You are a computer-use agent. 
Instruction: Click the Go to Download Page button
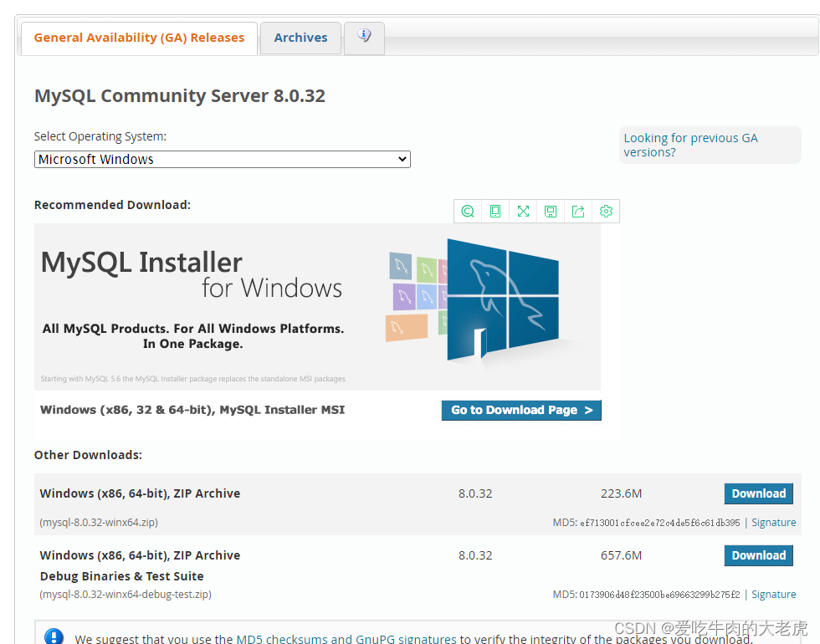520,410
